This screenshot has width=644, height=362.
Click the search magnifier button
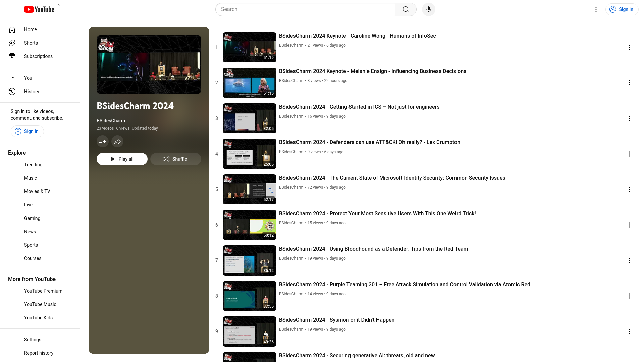[406, 9]
